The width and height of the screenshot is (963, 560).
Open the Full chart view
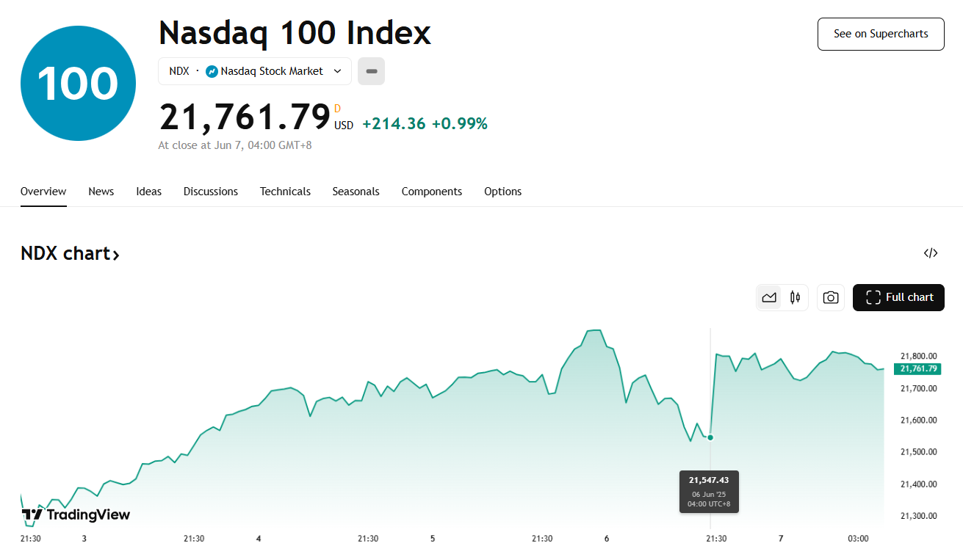tap(898, 297)
